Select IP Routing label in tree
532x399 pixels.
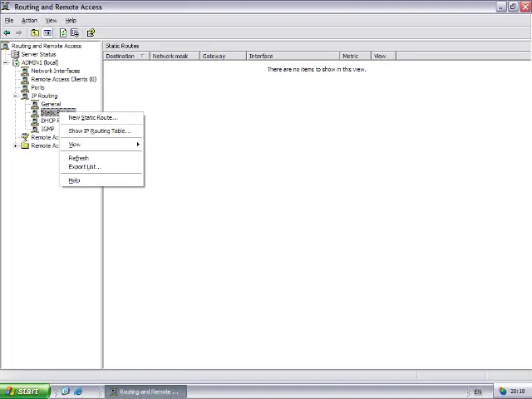(44, 96)
